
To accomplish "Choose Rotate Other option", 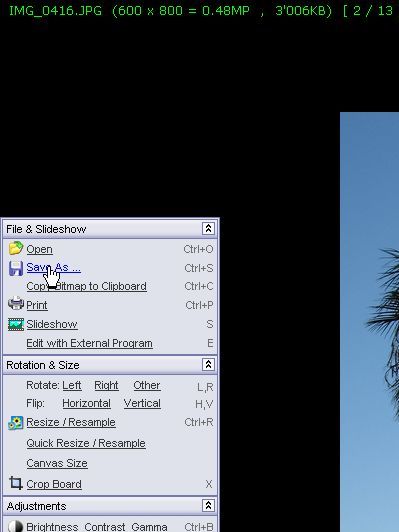I will [x=147, y=385].
